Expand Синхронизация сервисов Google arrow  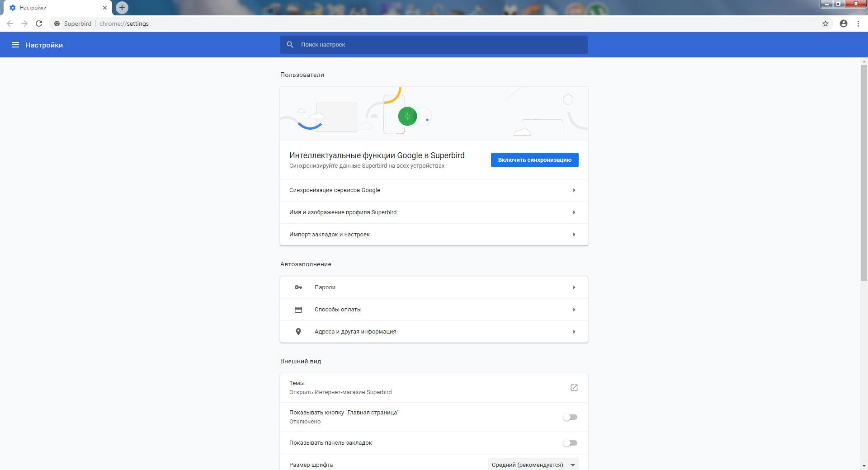click(x=574, y=190)
